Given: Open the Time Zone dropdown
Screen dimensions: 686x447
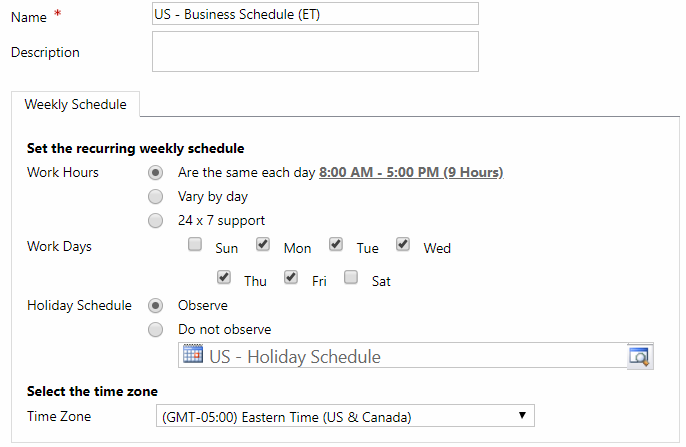Looking at the screenshot, I should coord(345,416).
